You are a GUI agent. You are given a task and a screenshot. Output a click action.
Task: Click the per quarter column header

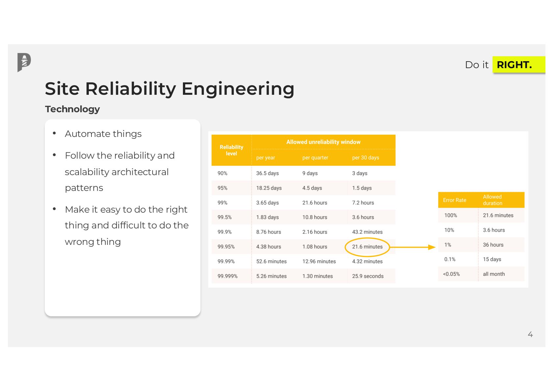tap(315, 158)
